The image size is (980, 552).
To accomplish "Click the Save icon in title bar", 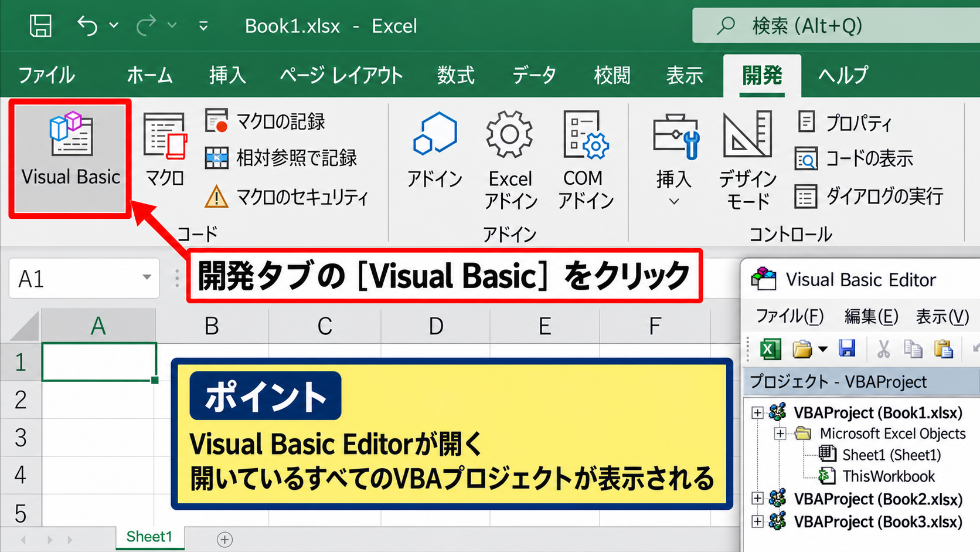I will click(x=40, y=26).
